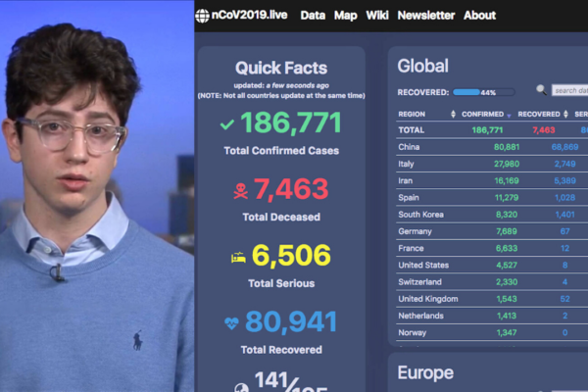Image resolution: width=588 pixels, height=392 pixels.
Task: Click the Europe section heading
Action: pyautogui.click(x=425, y=372)
